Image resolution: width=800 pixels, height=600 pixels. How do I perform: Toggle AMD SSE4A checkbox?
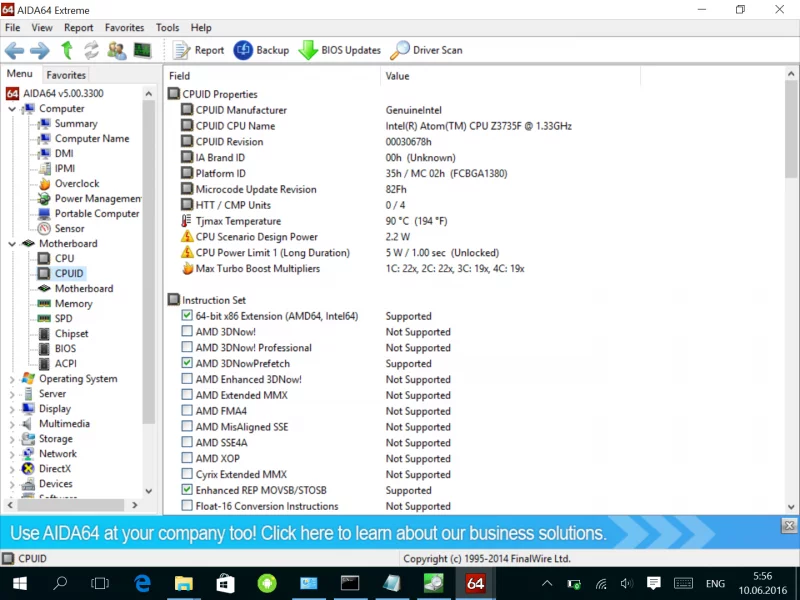pyautogui.click(x=187, y=442)
